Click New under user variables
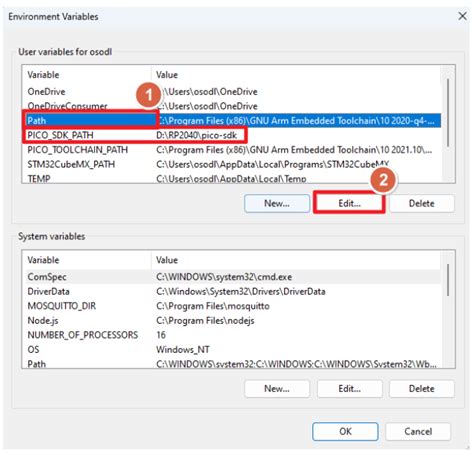This screenshot has width=474, height=453. 277,203
